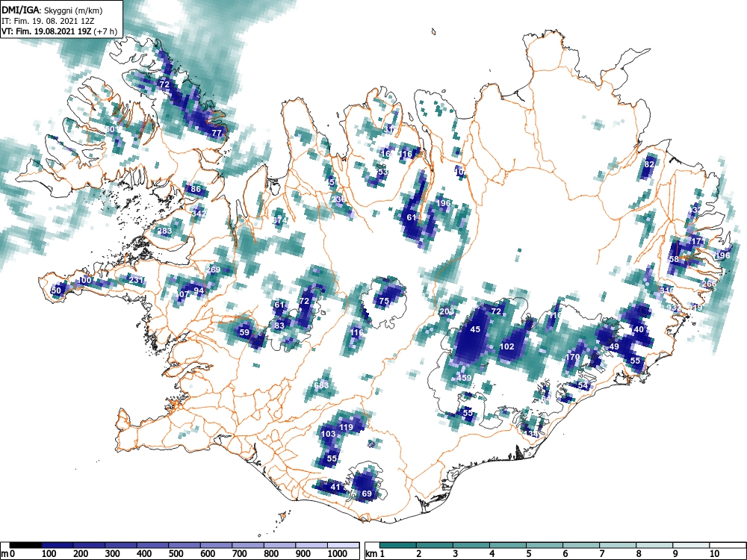Click the 'VT: Fim. 19.08.2021 19Z (+7 h)' line
Screen dimensions: 747x560
tap(59, 31)
